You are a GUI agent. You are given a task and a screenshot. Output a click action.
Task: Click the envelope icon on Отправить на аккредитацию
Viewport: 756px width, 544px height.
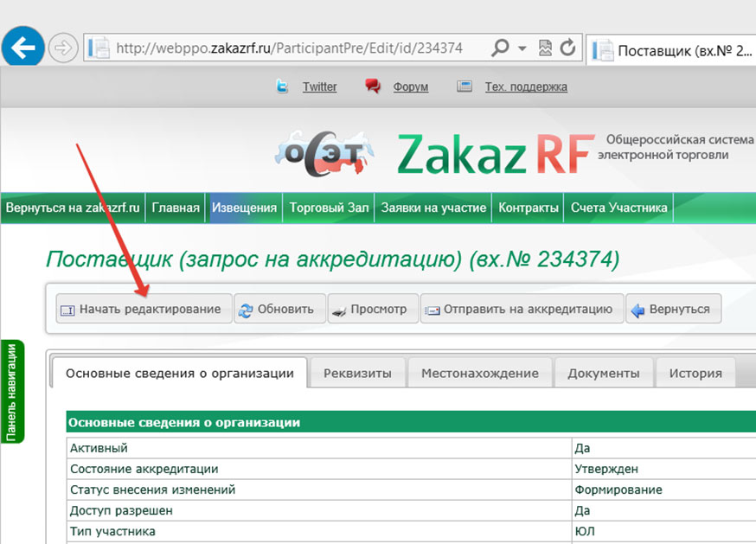click(x=432, y=311)
